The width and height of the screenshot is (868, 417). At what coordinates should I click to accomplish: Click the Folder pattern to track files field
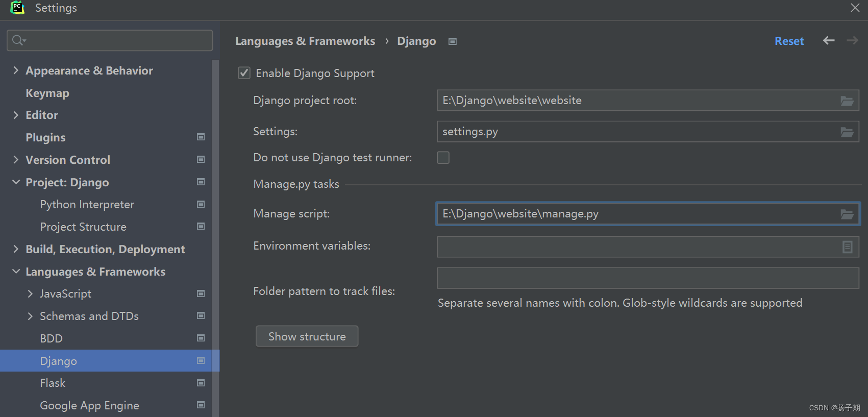(648, 278)
